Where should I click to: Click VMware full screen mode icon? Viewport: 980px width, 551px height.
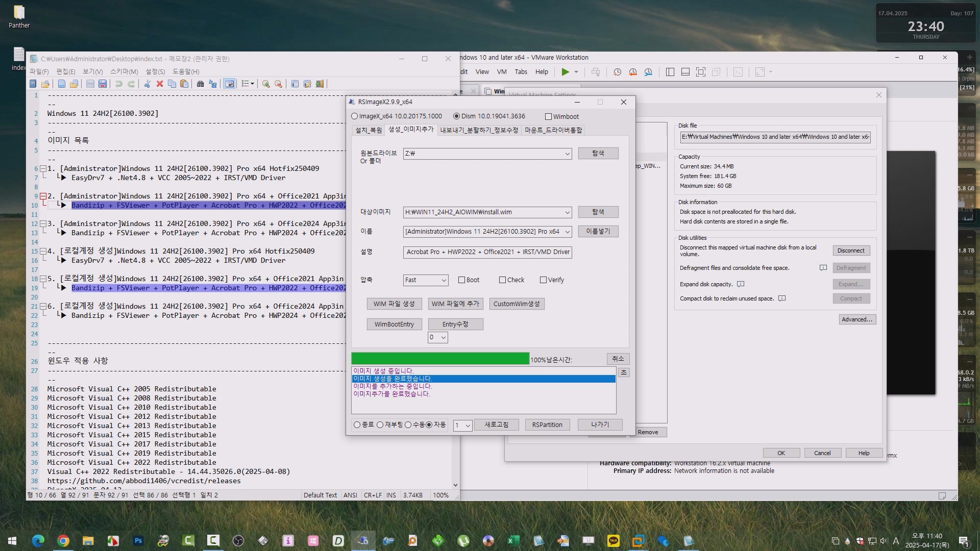[x=701, y=72]
